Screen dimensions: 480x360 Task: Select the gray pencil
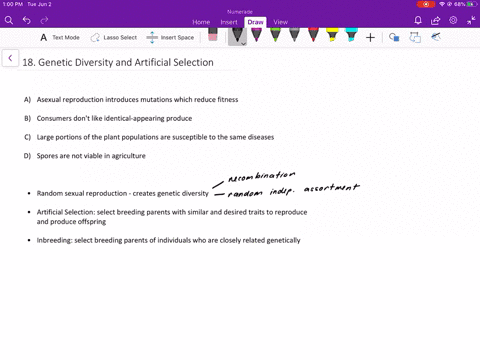[x=294, y=35]
